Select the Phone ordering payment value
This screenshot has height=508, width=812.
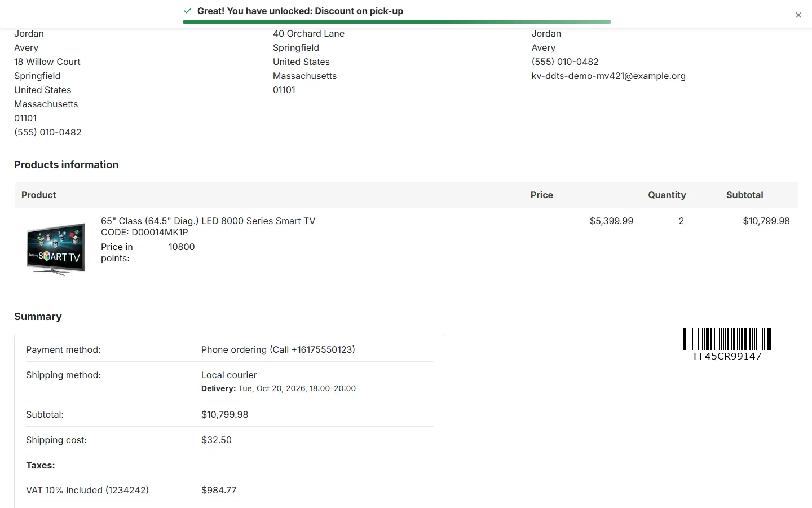[278, 349]
